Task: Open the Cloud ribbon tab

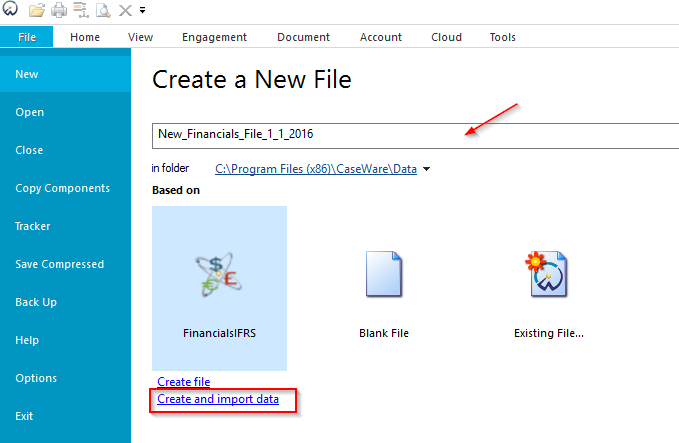Action: click(446, 37)
